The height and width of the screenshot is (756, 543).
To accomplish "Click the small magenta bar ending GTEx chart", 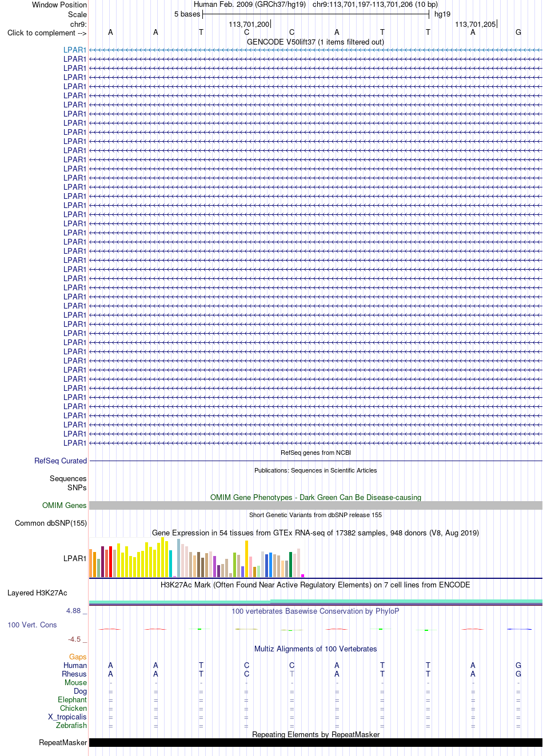I will click(303, 575).
